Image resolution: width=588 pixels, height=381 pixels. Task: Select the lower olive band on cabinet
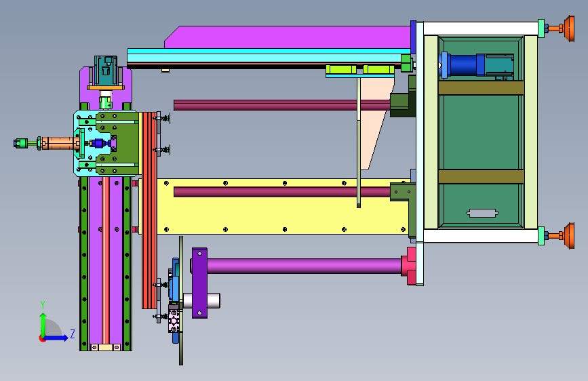(x=481, y=176)
